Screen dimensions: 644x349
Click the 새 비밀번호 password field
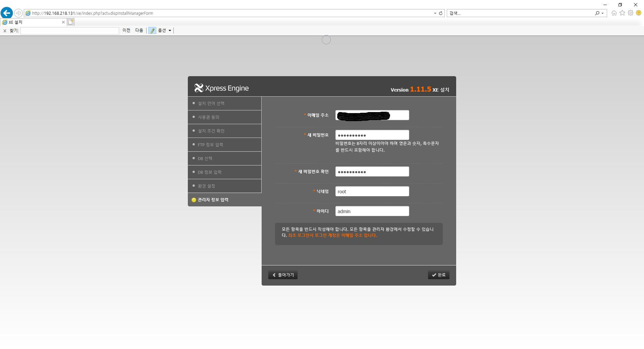(372, 135)
